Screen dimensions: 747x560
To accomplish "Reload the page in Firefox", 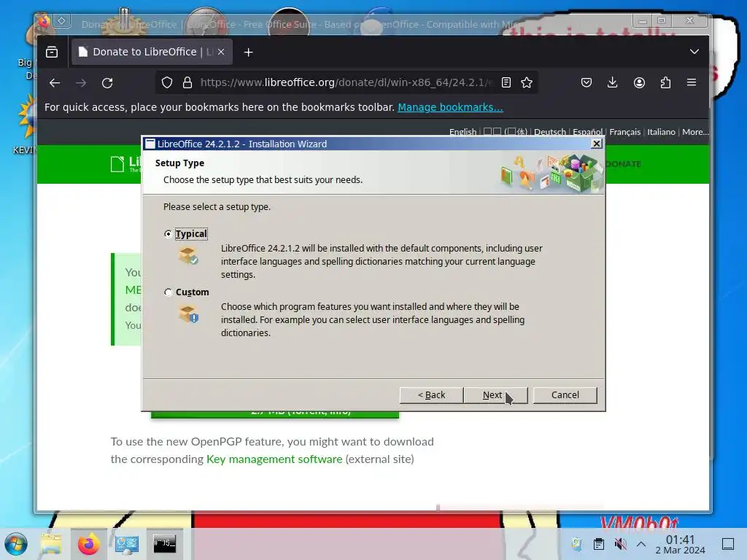I will pyautogui.click(x=108, y=83).
